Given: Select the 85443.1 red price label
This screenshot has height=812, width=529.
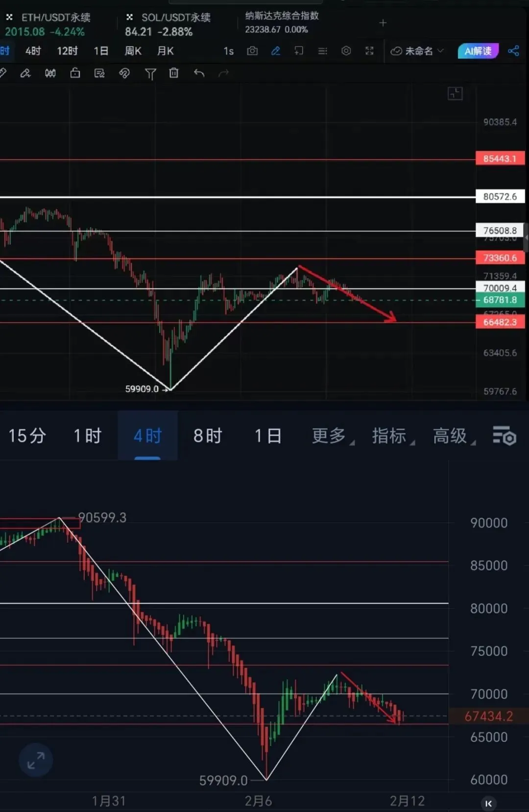Looking at the screenshot, I should click(500, 159).
